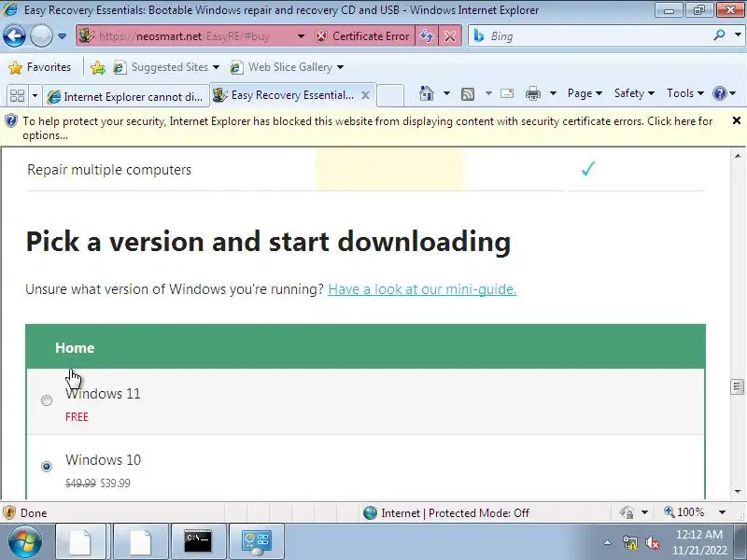The image size is (747, 560).
Task: Click the RSS Feeds icon
Action: pyautogui.click(x=468, y=94)
